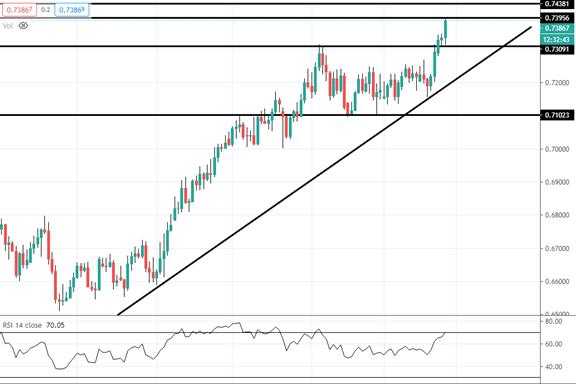Click the 60.00 RSI scale label
Screen dimensions: 576x384
(554, 344)
